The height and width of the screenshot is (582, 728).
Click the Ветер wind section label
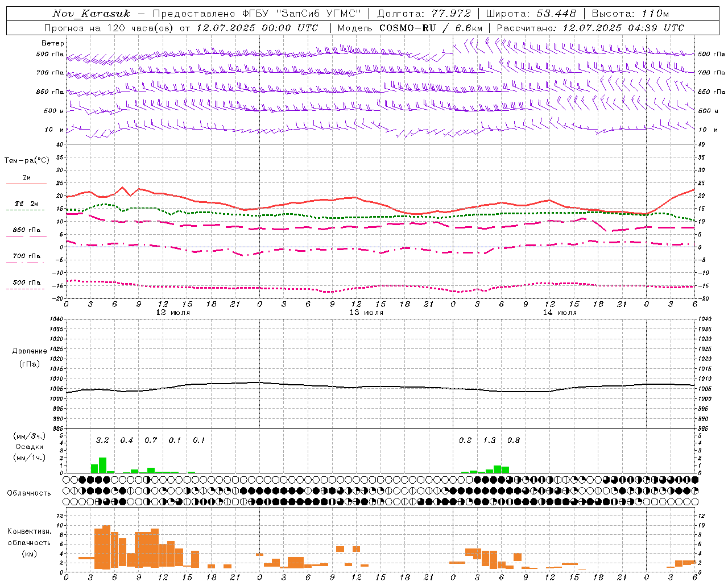point(53,43)
